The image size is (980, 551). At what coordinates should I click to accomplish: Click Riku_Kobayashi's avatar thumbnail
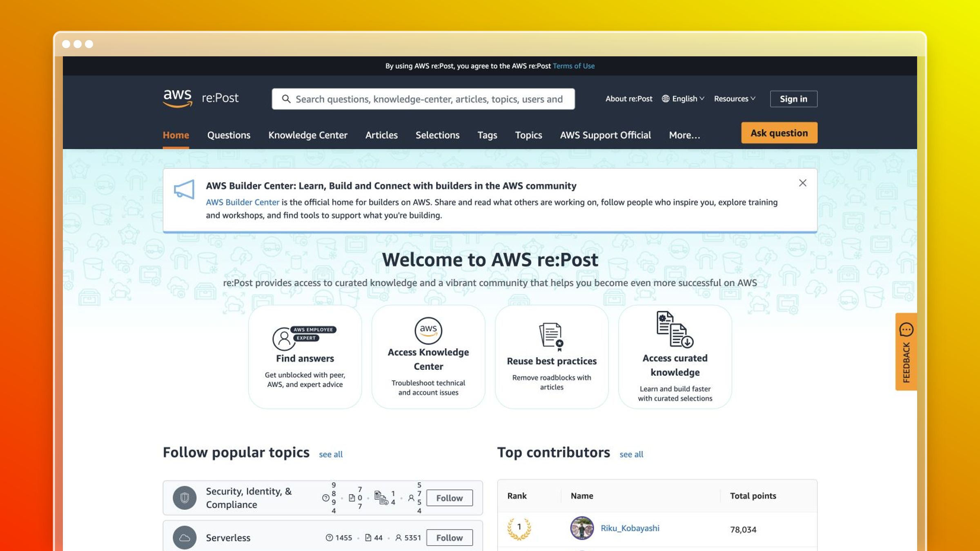pos(582,528)
